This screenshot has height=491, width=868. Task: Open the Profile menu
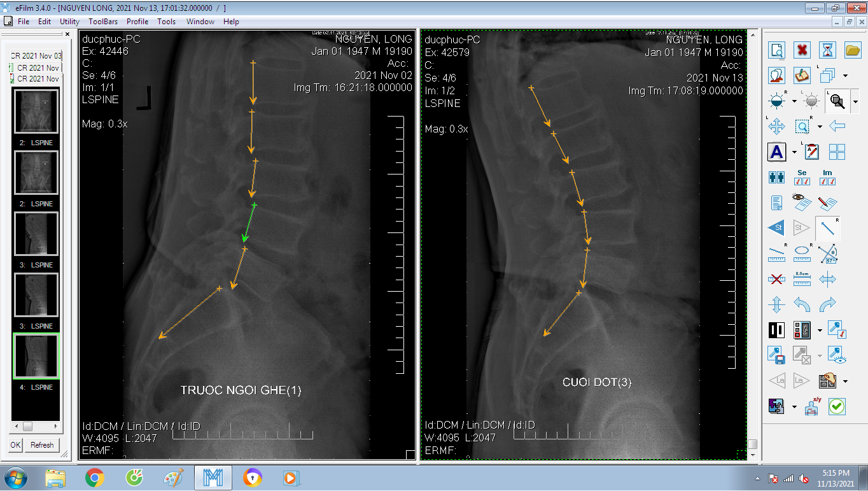point(137,22)
